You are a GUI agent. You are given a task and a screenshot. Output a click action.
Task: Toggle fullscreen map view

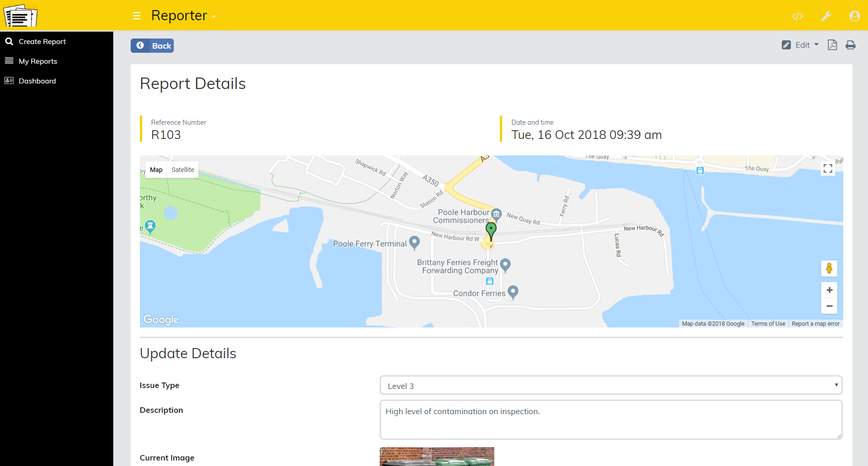coord(828,169)
